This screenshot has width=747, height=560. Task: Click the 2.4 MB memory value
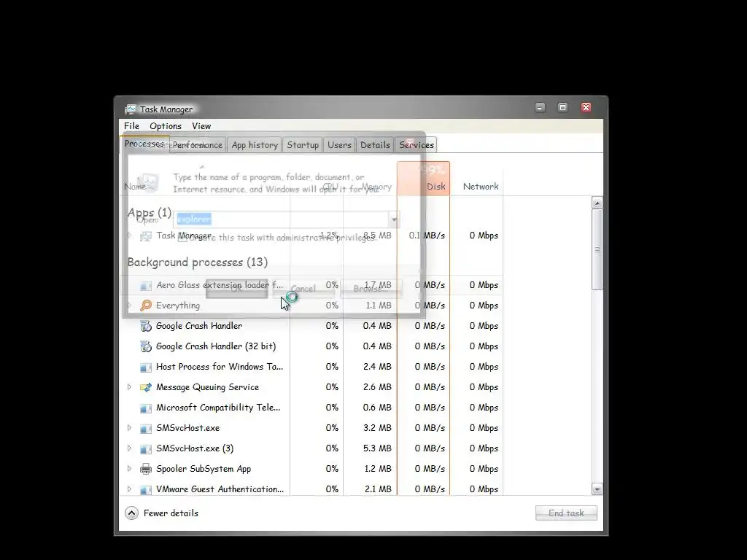pyautogui.click(x=377, y=367)
